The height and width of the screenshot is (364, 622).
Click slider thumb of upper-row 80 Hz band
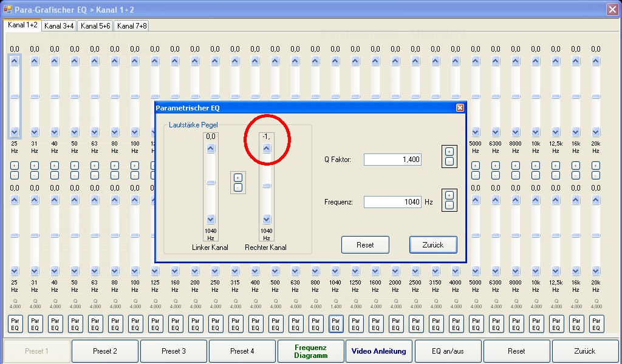[x=115, y=96]
